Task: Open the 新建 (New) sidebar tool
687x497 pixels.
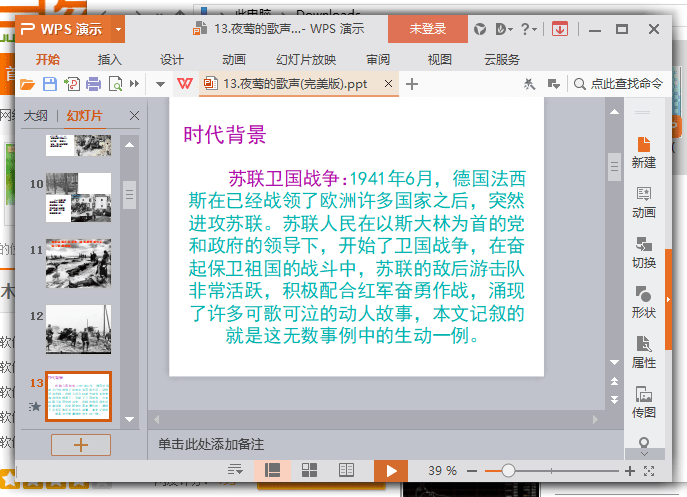Action: tap(644, 151)
